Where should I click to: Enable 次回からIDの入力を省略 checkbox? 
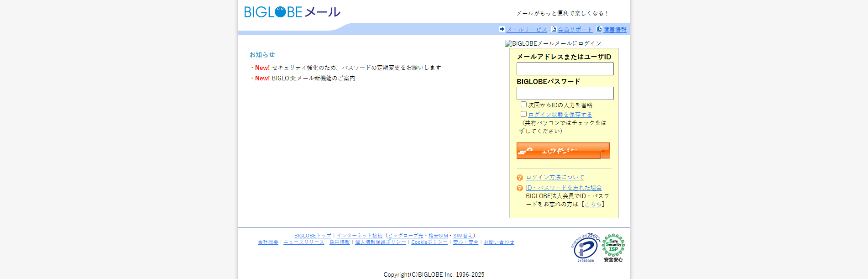click(x=523, y=105)
